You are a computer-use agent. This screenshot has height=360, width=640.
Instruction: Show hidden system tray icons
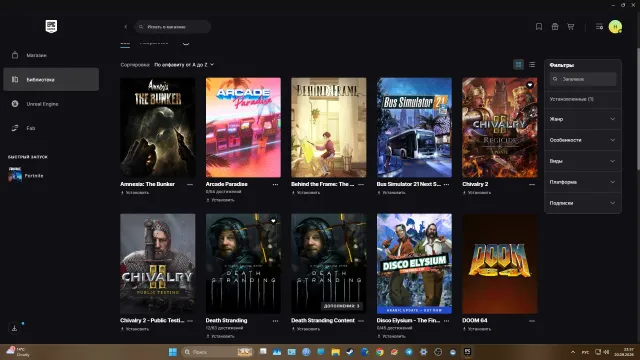pos(573,352)
